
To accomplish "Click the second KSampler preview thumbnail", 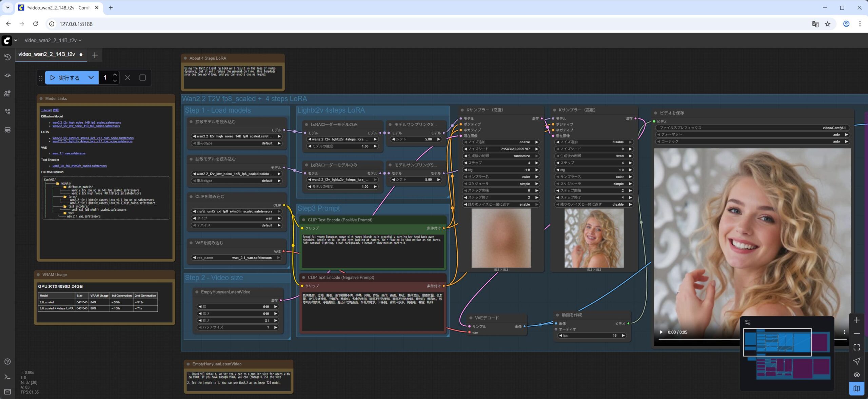I will click(594, 238).
